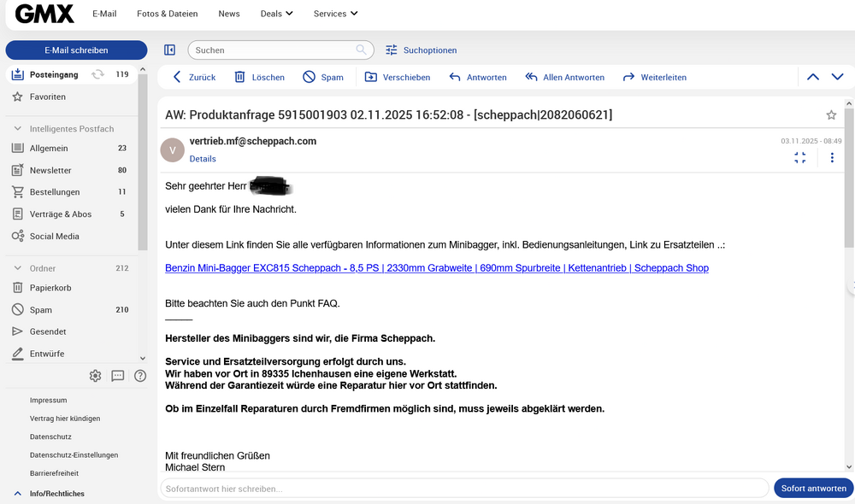Click the help question mark icon
The height and width of the screenshot is (504, 855).
(x=140, y=376)
